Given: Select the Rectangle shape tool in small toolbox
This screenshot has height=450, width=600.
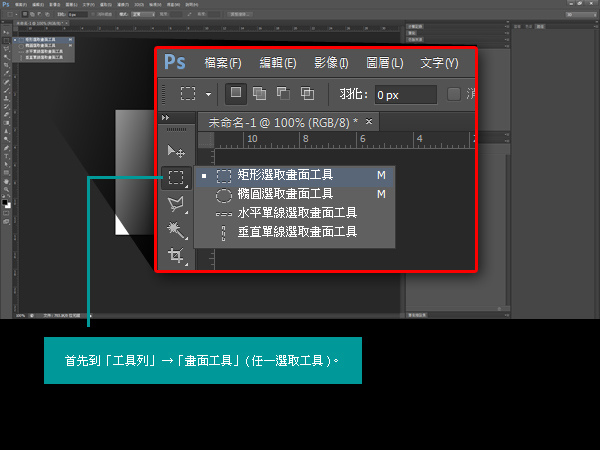Looking at the screenshot, I should (6, 172).
